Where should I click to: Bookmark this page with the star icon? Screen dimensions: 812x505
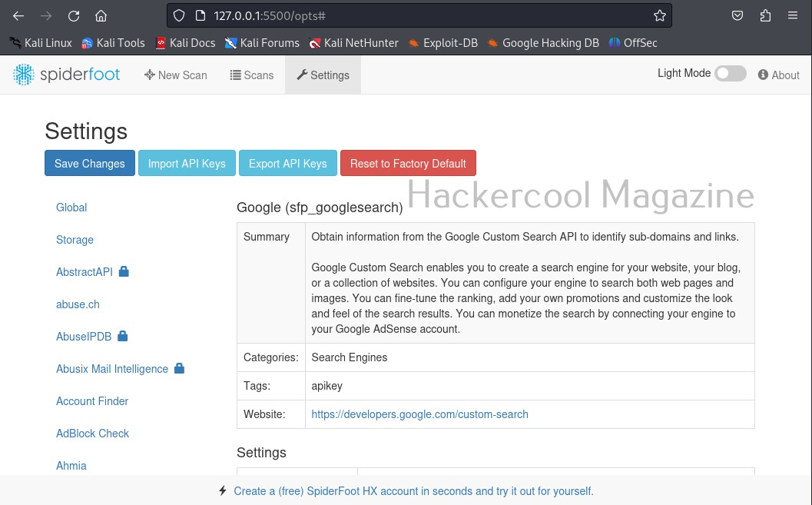pos(659,16)
